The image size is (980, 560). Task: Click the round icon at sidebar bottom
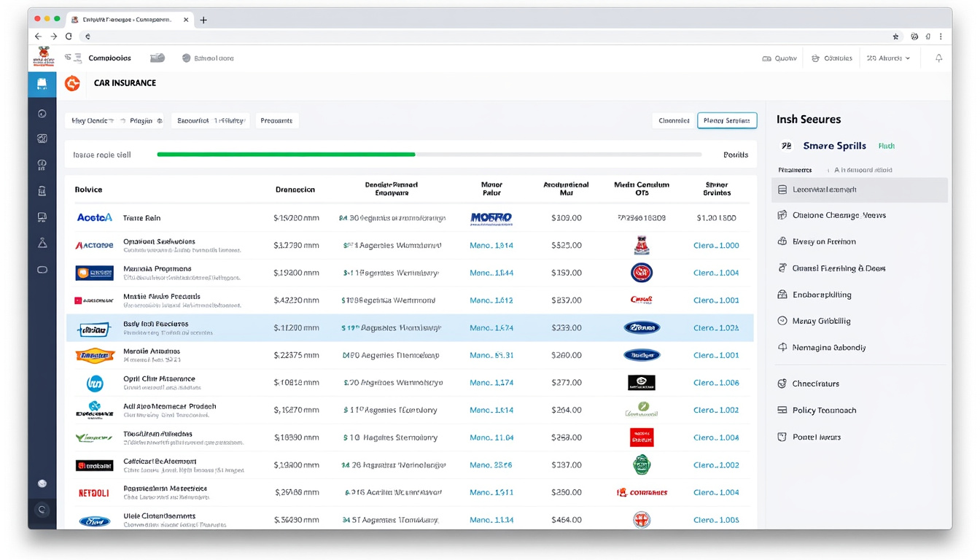pyautogui.click(x=42, y=510)
